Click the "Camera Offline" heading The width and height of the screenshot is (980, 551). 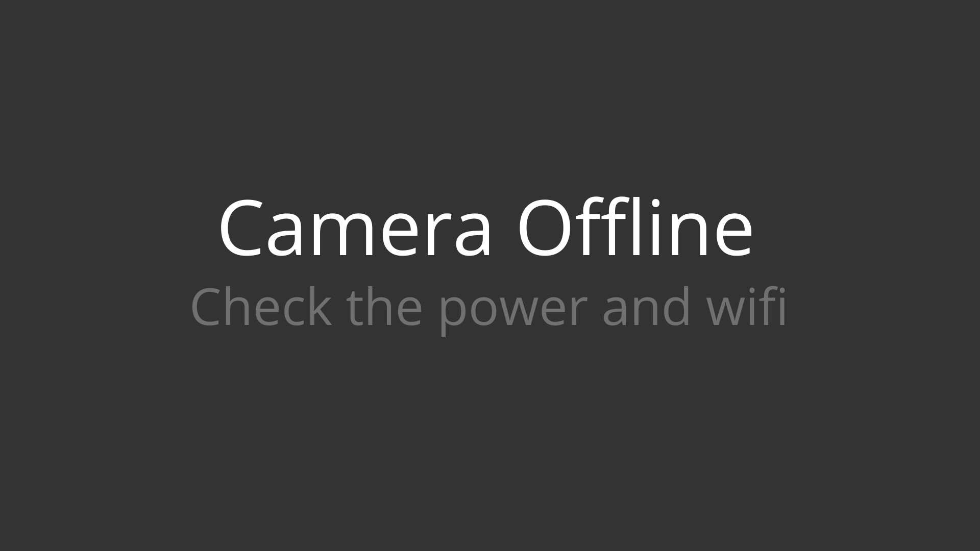[486, 227]
